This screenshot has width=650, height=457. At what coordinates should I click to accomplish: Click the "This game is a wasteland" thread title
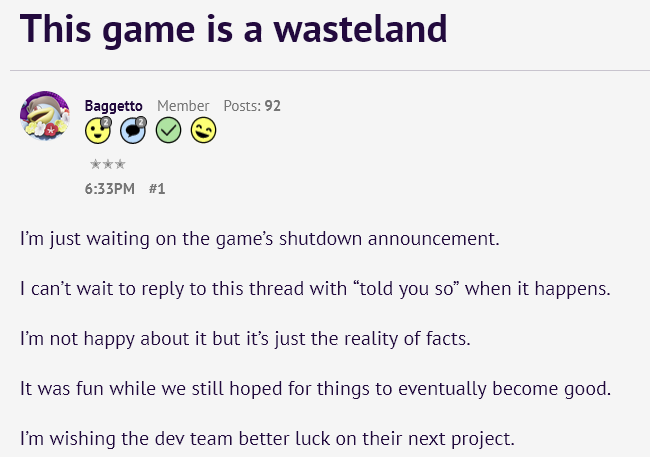point(233,29)
